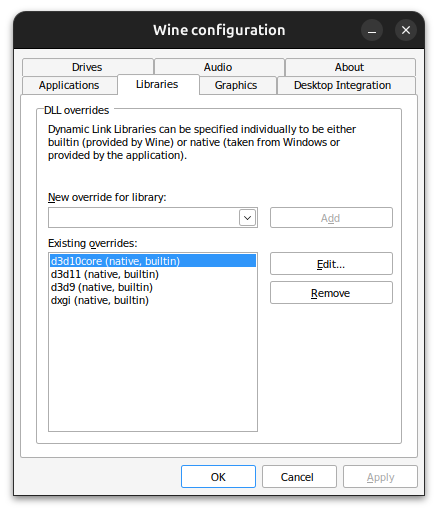Image resolution: width=438 pixels, height=512 pixels.
Task: Open the About tab
Action: coord(350,67)
